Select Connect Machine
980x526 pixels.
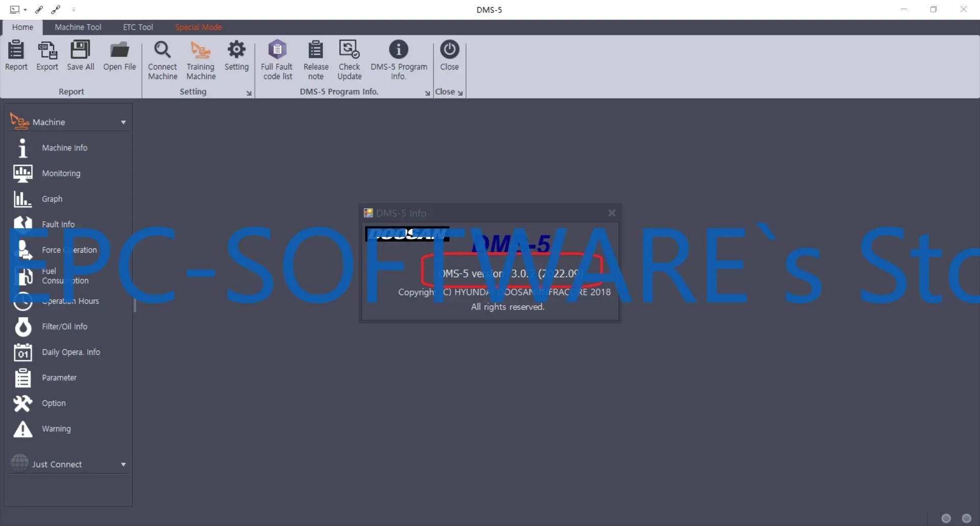click(162, 59)
